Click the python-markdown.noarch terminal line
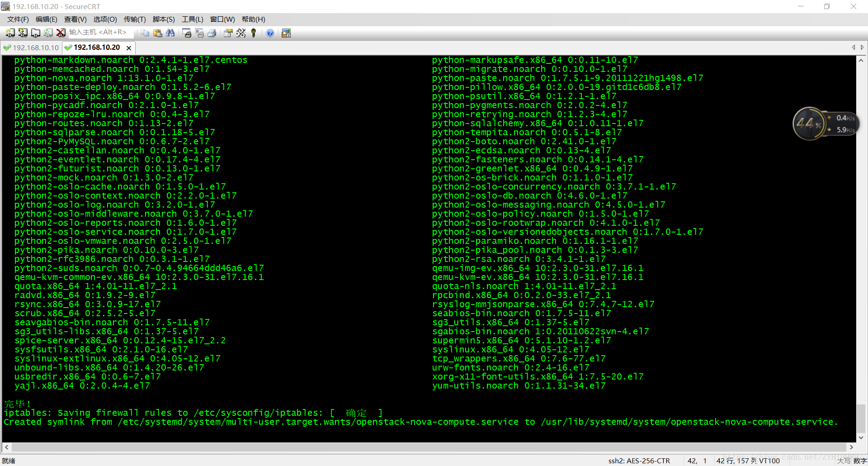 pyautogui.click(x=131, y=60)
